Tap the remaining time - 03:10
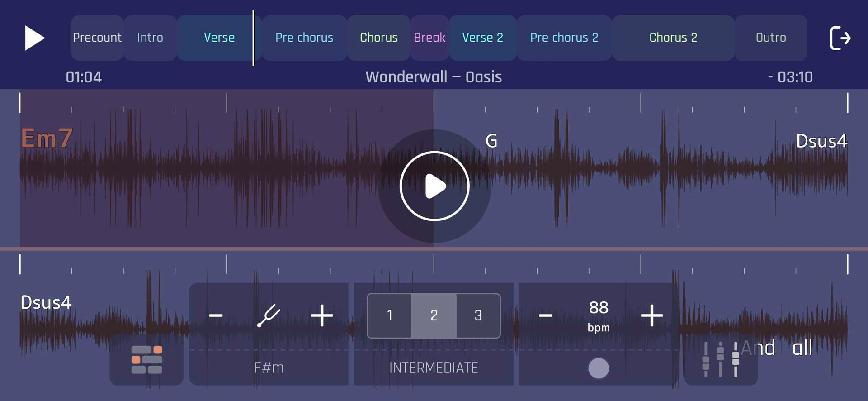Viewport: 868px width, 401px height. coord(790,77)
